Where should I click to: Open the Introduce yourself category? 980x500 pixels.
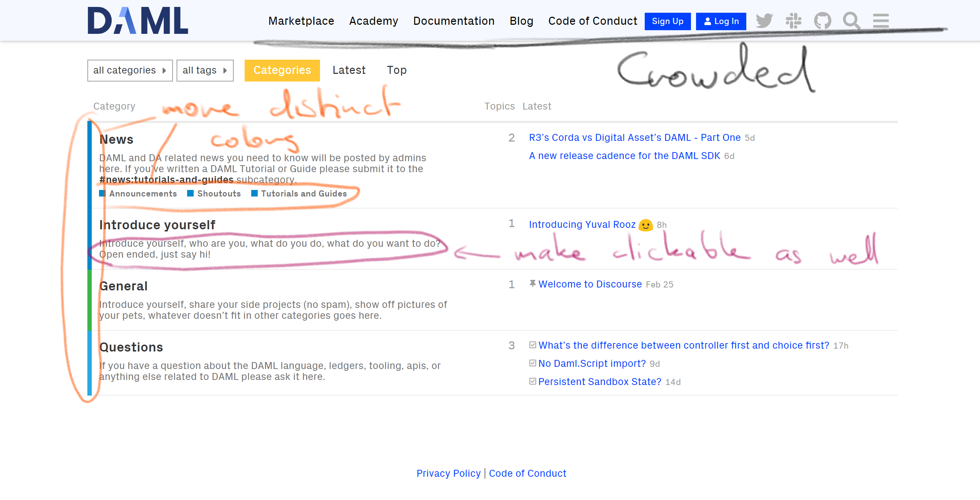click(158, 225)
